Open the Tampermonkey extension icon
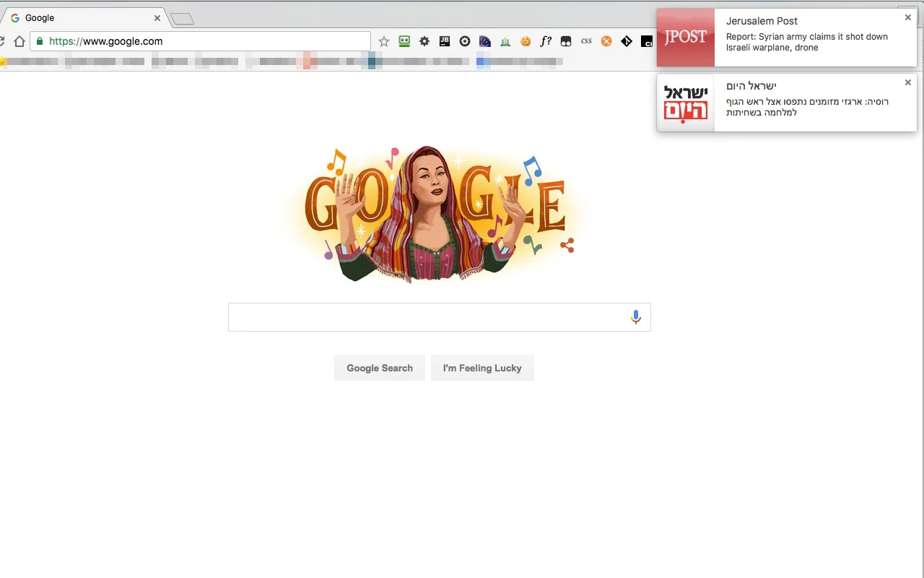Image resolution: width=924 pixels, height=578 pixels. (x=566, y=42)
